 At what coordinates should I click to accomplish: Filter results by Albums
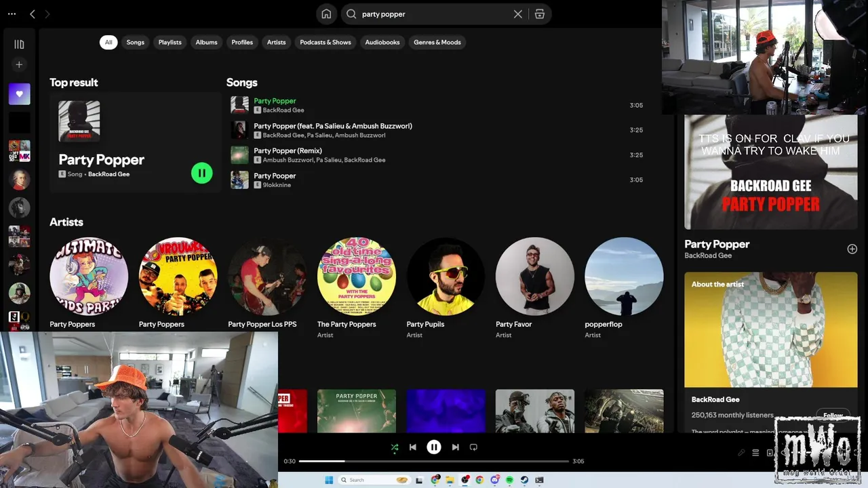207,42
